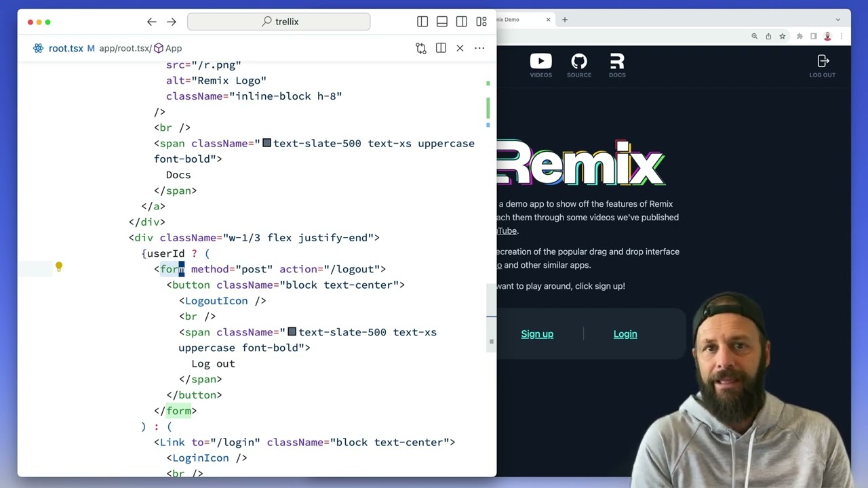Click the src="/r.png" line
The width and height of the screenshot is (868, 488).
(203, 65)
